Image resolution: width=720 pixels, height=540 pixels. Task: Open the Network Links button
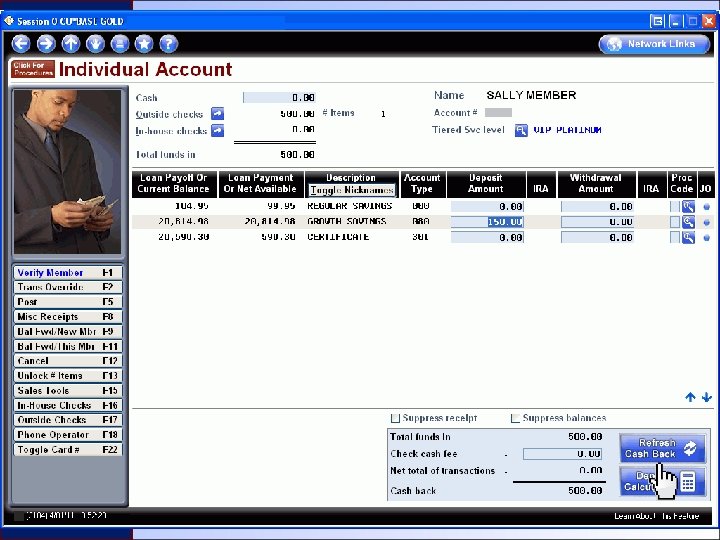click(654, 44)
